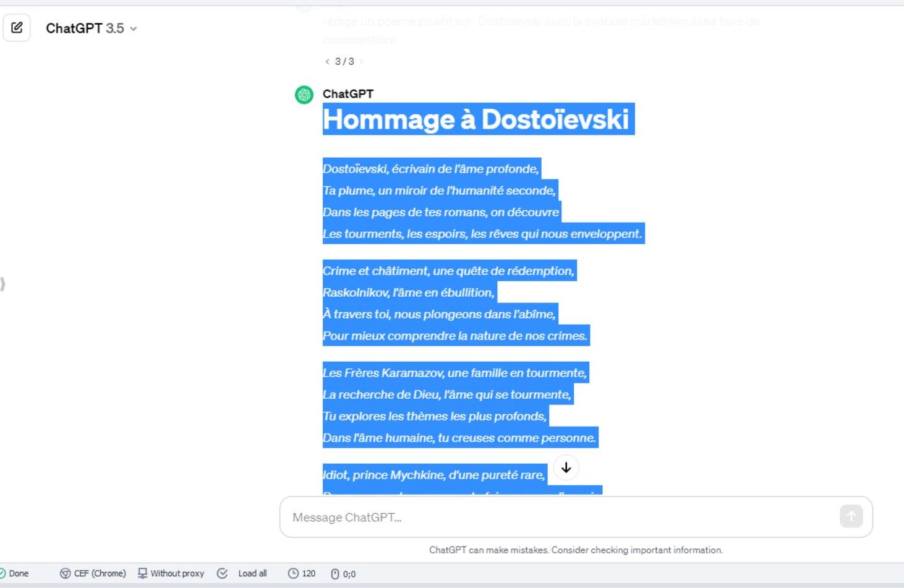This screenshot has width=904, height=588.
Task: Click the line 'Raskolnikov, l'âme en ébullition,'
Action: (409, 292)
